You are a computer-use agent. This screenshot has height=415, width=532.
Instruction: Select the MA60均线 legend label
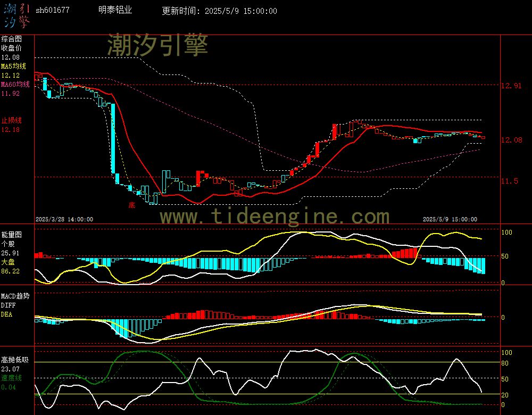point(15,84)
